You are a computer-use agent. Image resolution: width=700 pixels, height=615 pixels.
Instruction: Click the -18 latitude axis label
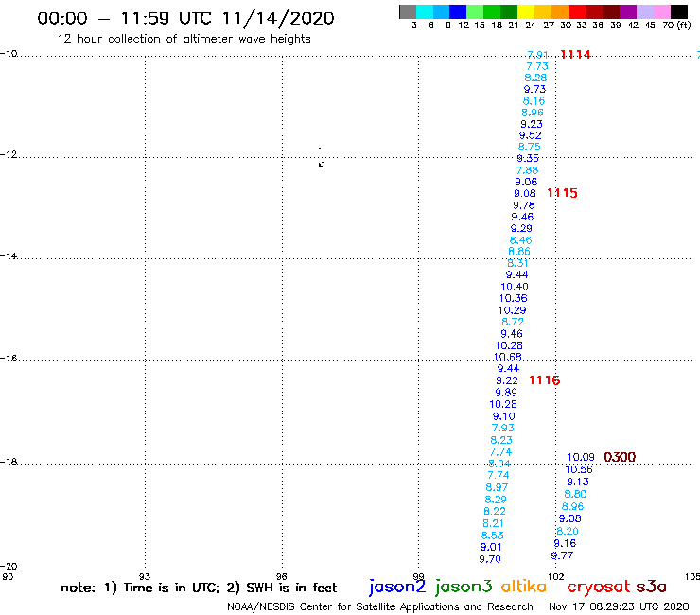tap(9, 461)
